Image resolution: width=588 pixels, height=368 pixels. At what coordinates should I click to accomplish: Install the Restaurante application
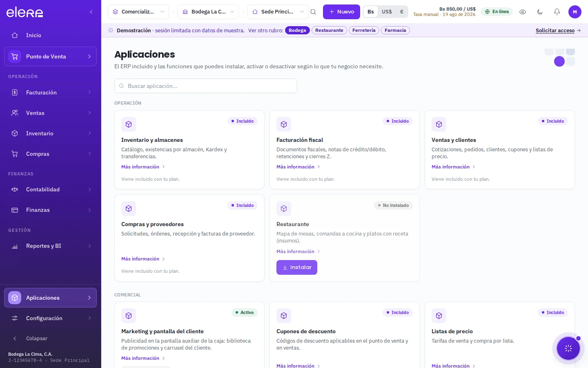(297, 267)
